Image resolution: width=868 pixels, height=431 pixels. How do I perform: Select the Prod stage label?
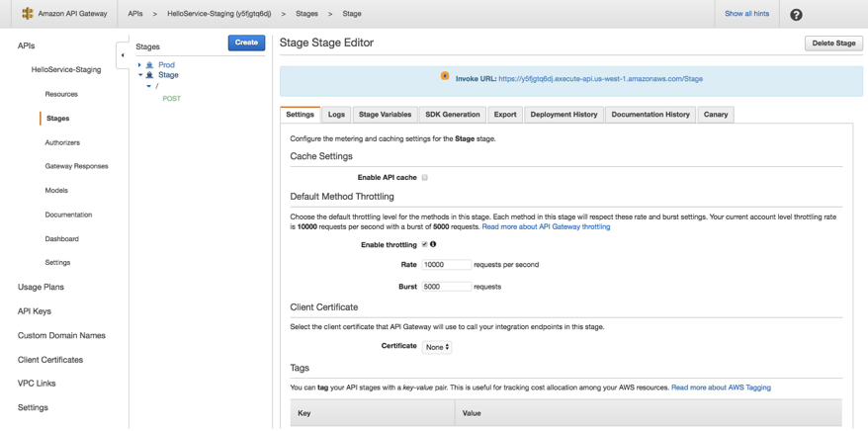click(x=167, y=65)
